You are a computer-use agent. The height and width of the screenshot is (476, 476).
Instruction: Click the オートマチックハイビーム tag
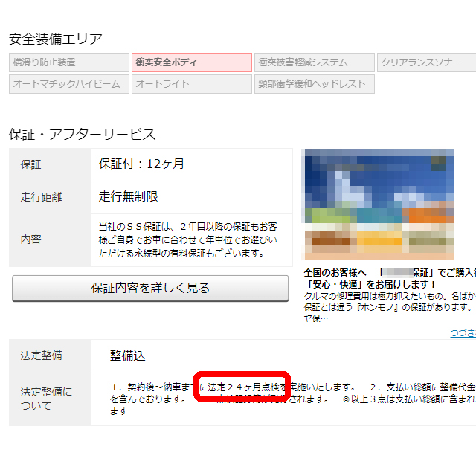click(x=69, y=84)
